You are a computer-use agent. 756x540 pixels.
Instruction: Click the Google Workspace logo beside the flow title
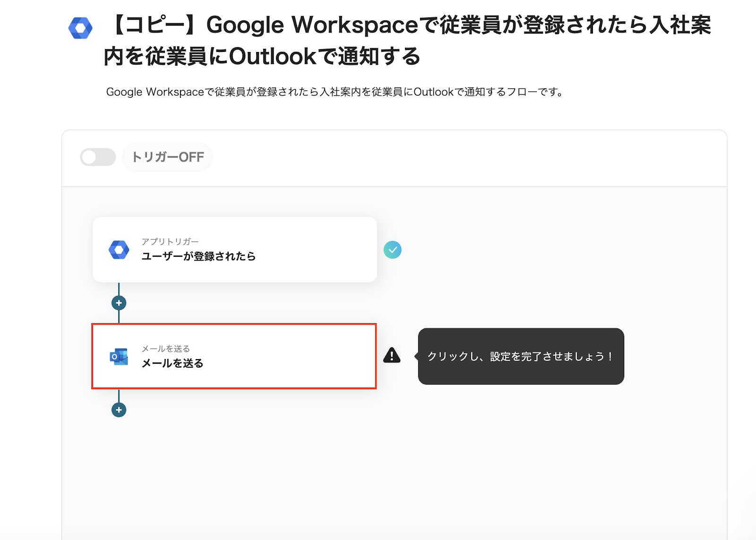pos(80,28)
